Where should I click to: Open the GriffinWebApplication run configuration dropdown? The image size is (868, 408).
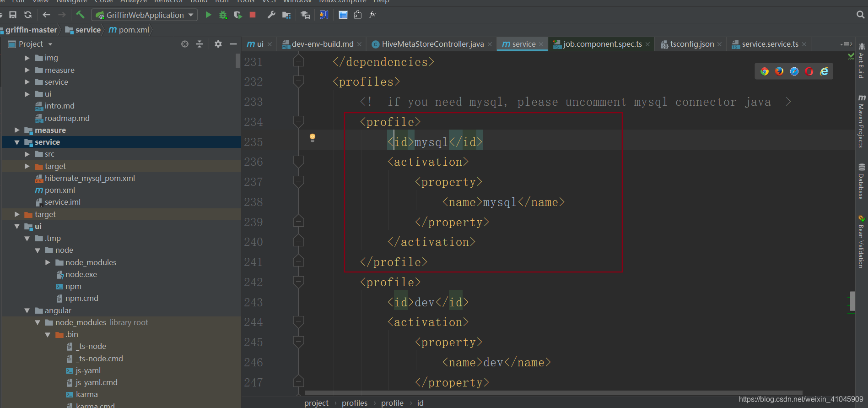point(145,15)
